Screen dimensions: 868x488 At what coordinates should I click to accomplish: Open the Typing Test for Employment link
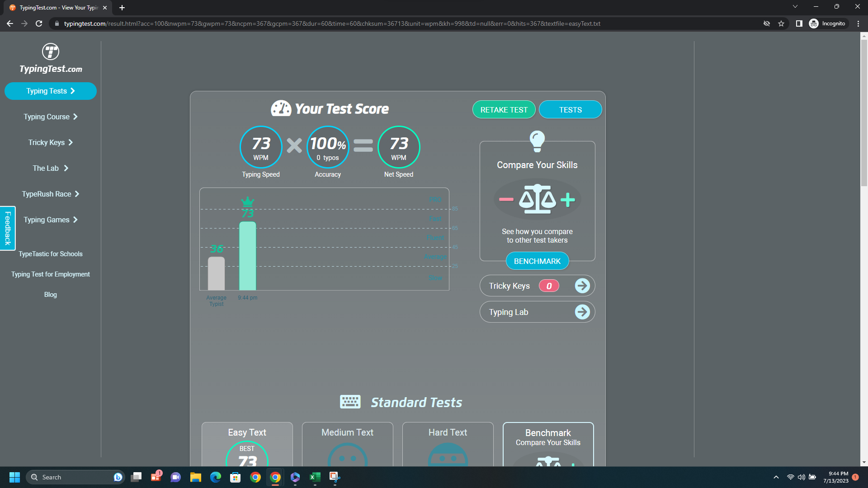point(51,274)
